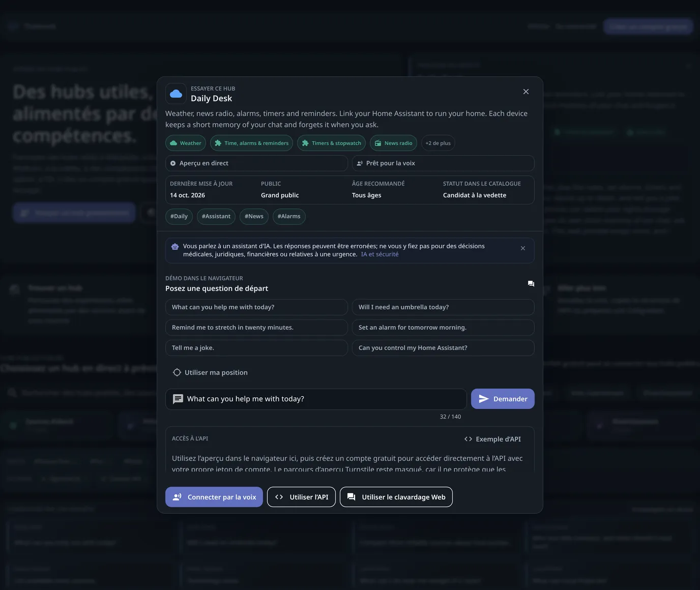Enable 'Utiliser ma position' location option
Screen dimensions: 700x590
[x=210, y=372]
